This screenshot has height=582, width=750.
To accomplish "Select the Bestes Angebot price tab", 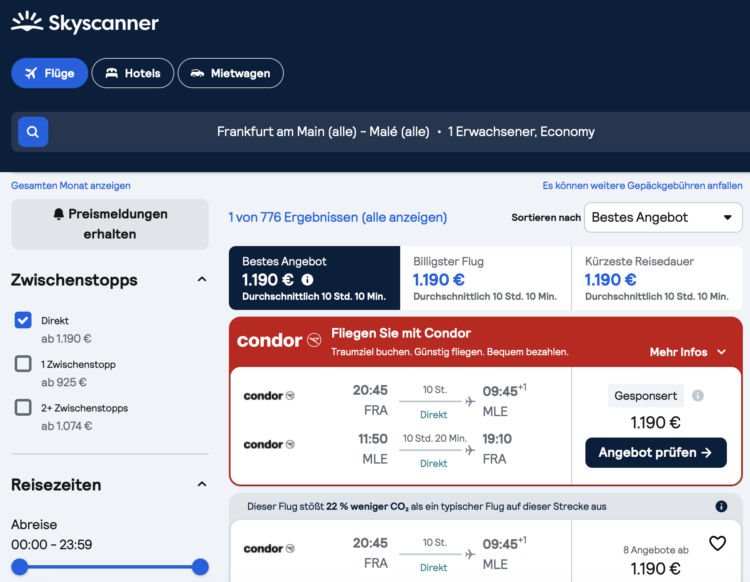I will click(x=314, y=278).
